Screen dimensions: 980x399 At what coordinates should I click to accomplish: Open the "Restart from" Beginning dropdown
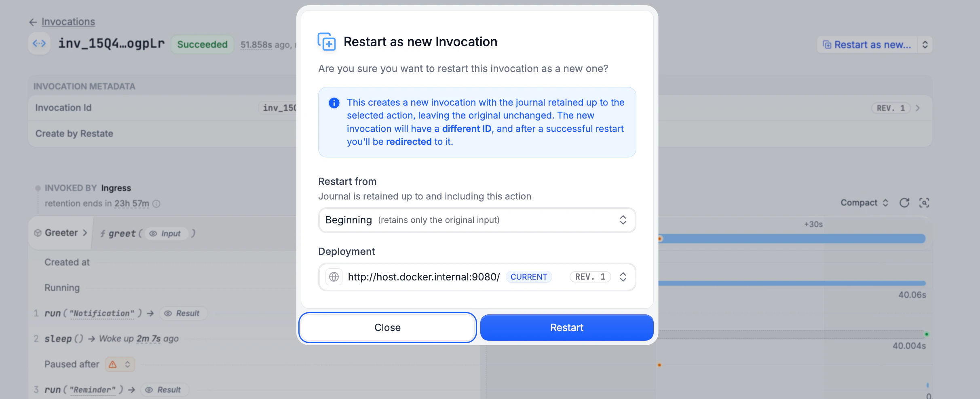point(477,220)
